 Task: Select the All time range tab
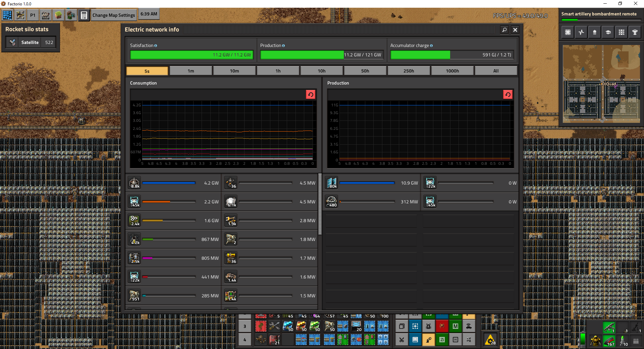pos(496,71)
